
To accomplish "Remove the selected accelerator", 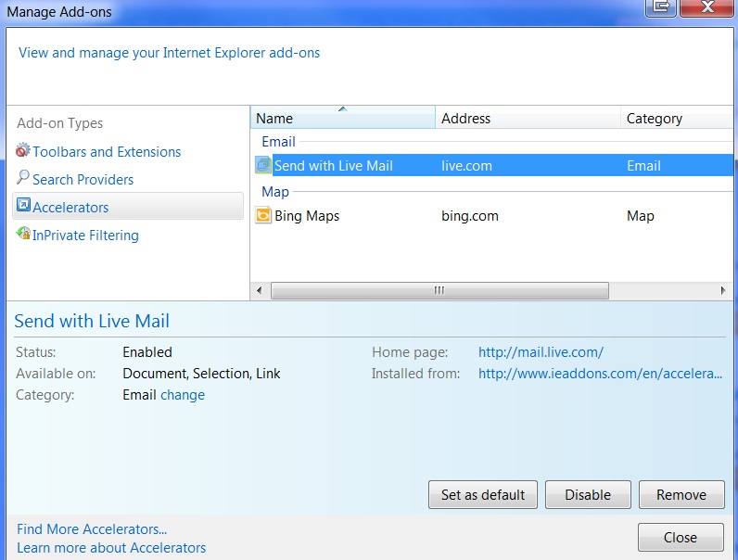I will (681, 494).
